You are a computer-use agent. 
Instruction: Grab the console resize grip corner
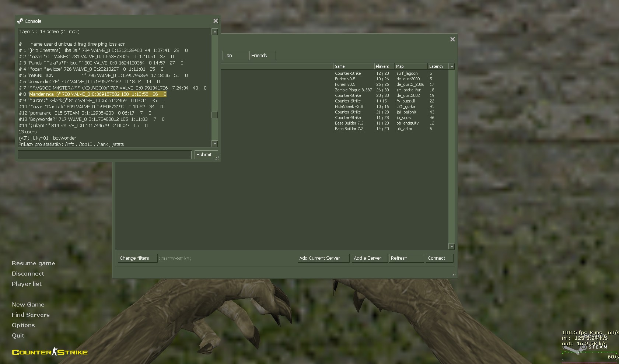(217, 158)
